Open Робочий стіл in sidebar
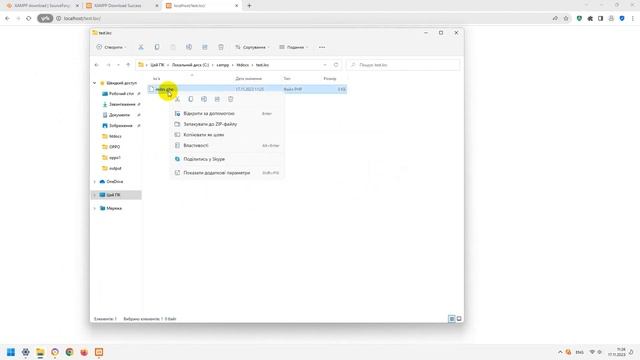640x360 pixels. coord(121,93)
